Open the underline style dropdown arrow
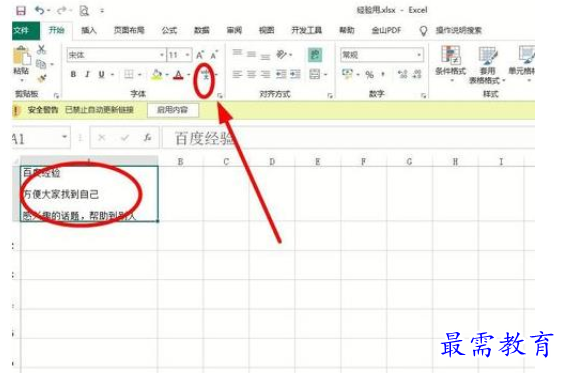Screen dimensions: 562x376 (x=112, y=75)
